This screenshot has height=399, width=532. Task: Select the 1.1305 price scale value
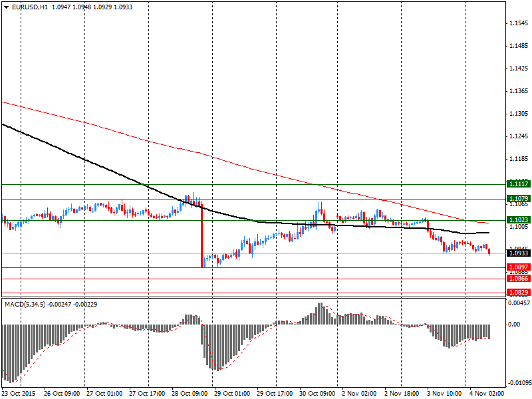(519, 114)
